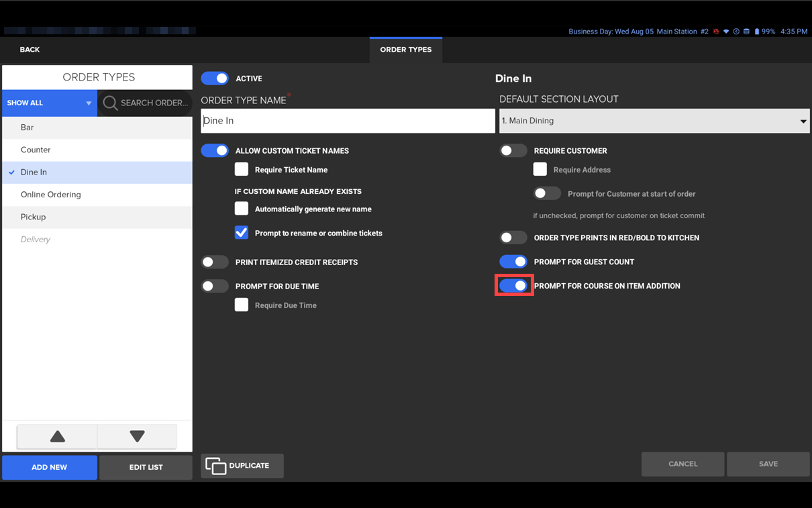
Task: Click the Main Station #2 label
Action: pos(682,32)
